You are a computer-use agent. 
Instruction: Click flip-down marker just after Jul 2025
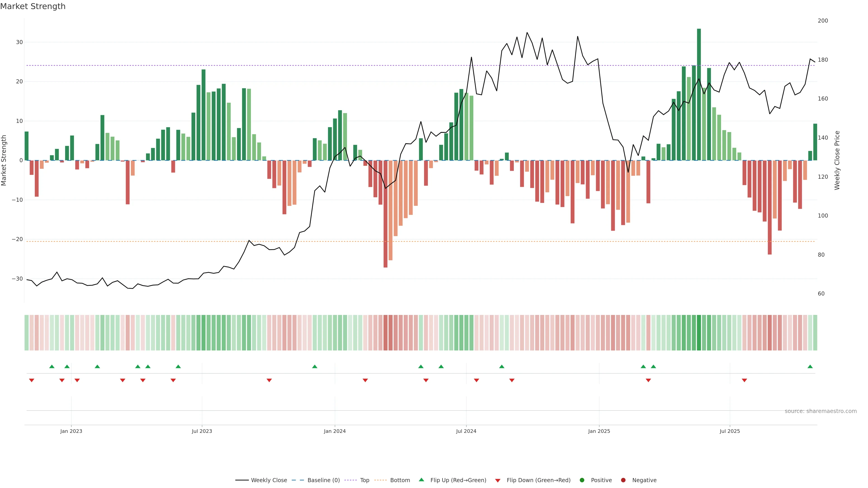(744, 380)
